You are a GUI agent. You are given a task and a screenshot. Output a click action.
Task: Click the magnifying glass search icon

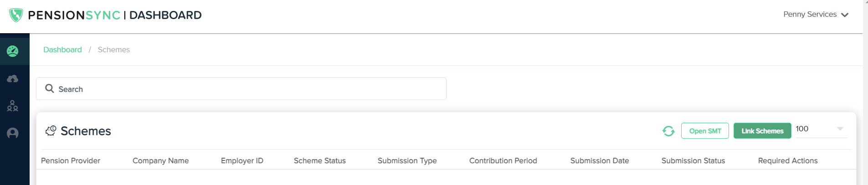click(50, 89)
